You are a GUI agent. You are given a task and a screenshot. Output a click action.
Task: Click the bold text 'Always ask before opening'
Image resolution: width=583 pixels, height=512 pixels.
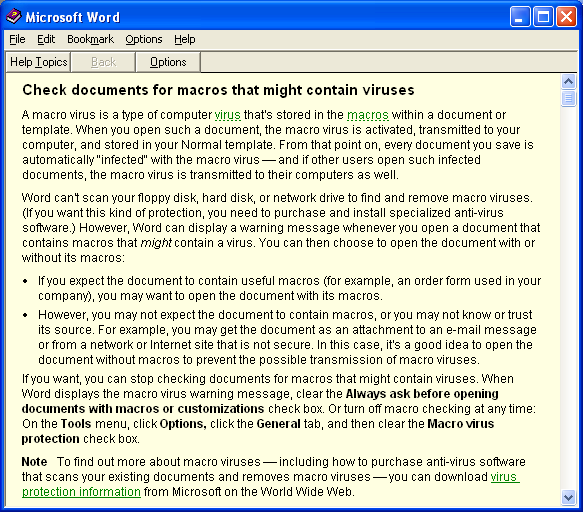422,394
